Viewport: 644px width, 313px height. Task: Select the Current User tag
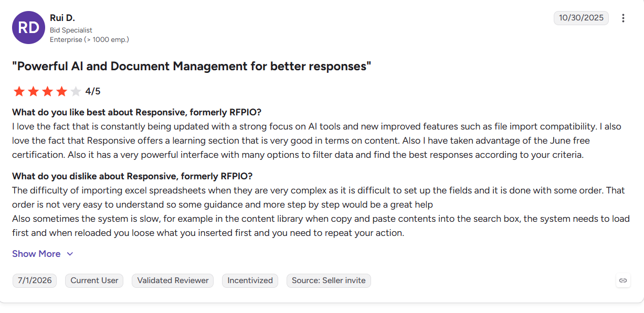94,280
